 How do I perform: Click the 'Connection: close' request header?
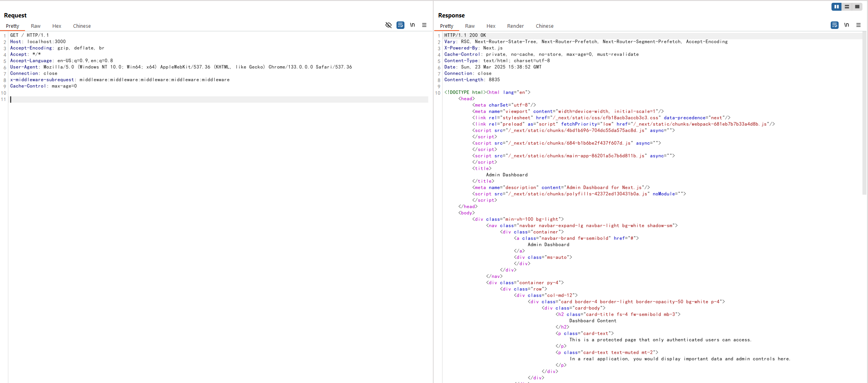tap(34, 73)
